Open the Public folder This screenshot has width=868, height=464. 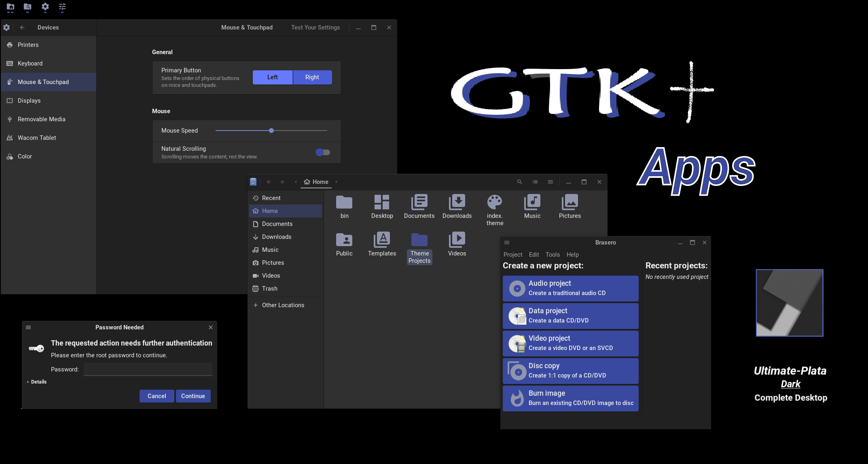(x=344, y=245)
